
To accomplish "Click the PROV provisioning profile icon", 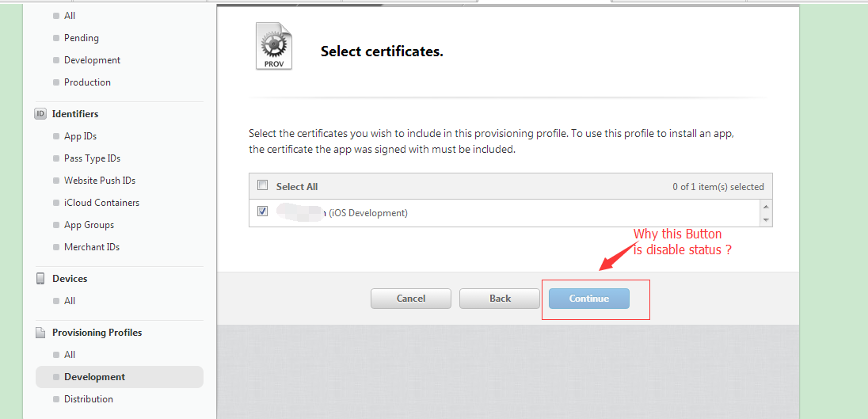I will (273, 46).
